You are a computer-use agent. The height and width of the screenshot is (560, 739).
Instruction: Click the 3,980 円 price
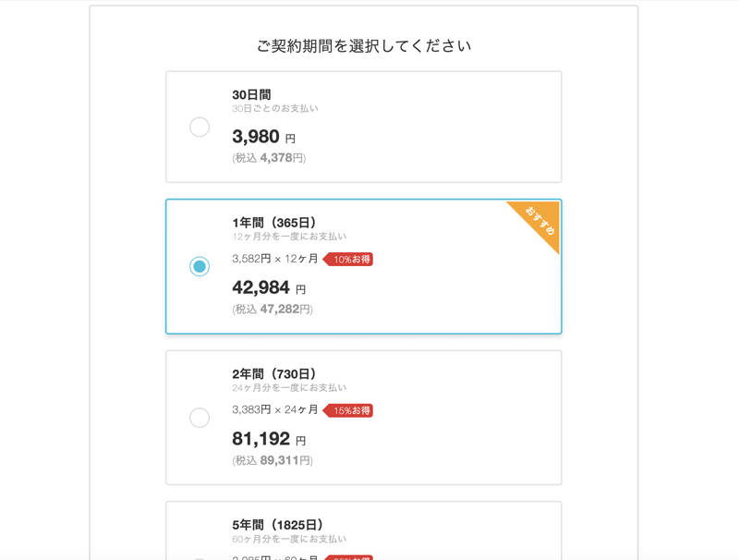(263, 138)
